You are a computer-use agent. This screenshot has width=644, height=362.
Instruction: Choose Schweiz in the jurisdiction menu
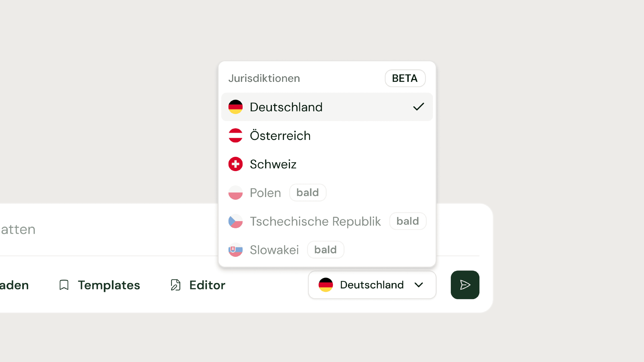[x=273, y=164]
